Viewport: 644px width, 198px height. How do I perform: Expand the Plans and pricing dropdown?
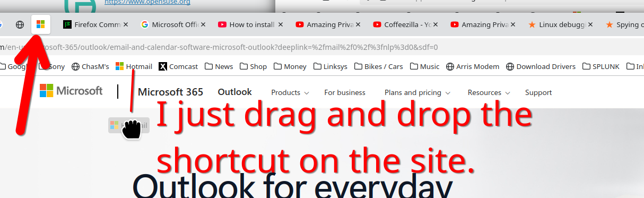pos(417,92)
